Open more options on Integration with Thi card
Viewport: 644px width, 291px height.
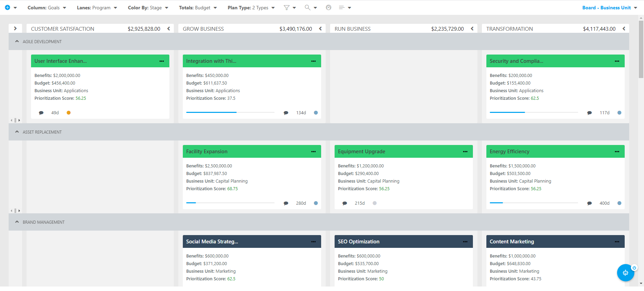(314, 61)
